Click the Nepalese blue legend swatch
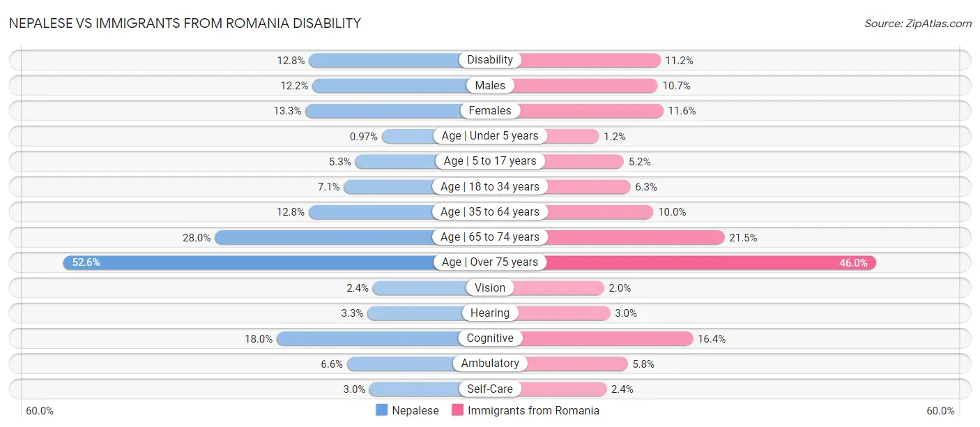 pyautogui.click(x=382, y=410)
